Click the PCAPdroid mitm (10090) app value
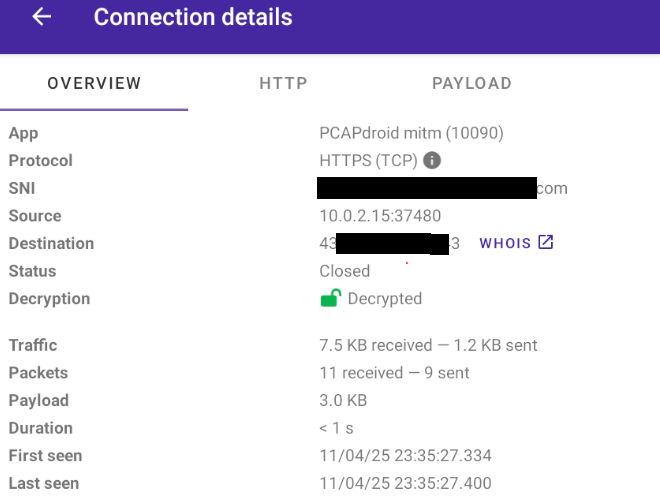This screenshot has width=660, height=499. point(411,133)
